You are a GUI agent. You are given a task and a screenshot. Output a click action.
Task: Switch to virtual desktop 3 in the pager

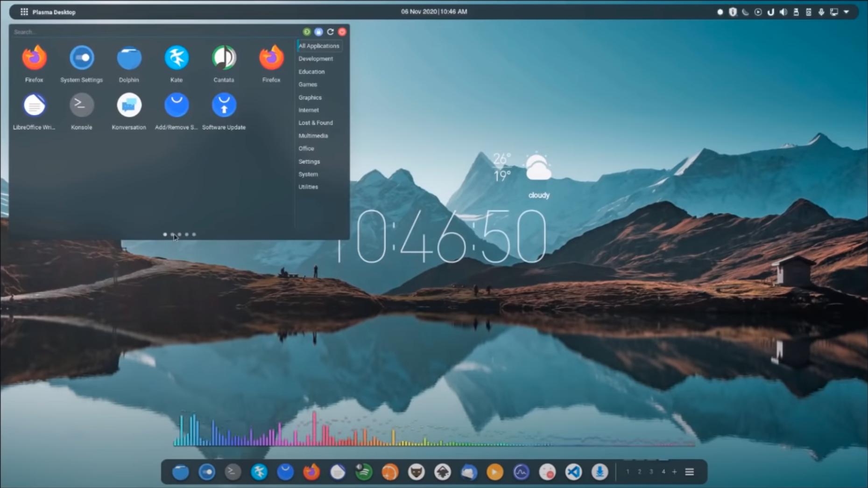pyautogui.click(x=651, y=472)
